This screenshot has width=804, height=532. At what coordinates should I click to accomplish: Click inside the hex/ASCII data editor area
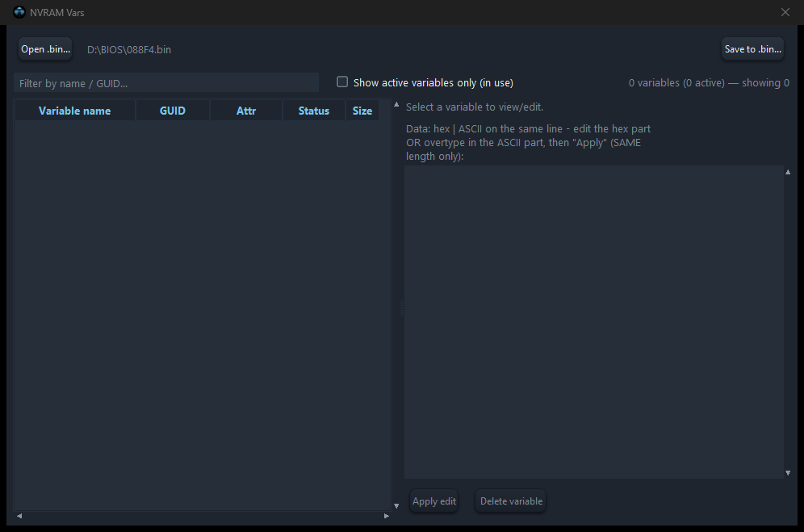coord(594,322)
